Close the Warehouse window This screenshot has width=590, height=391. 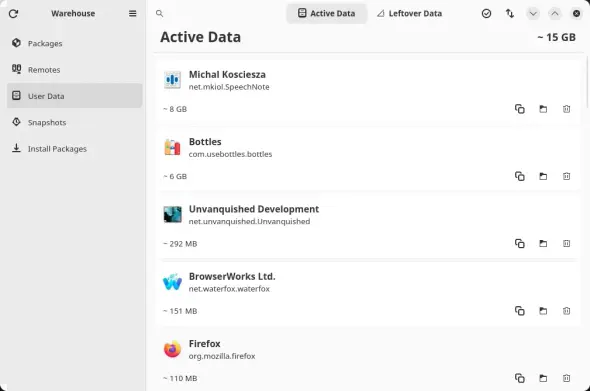[576, 14]
